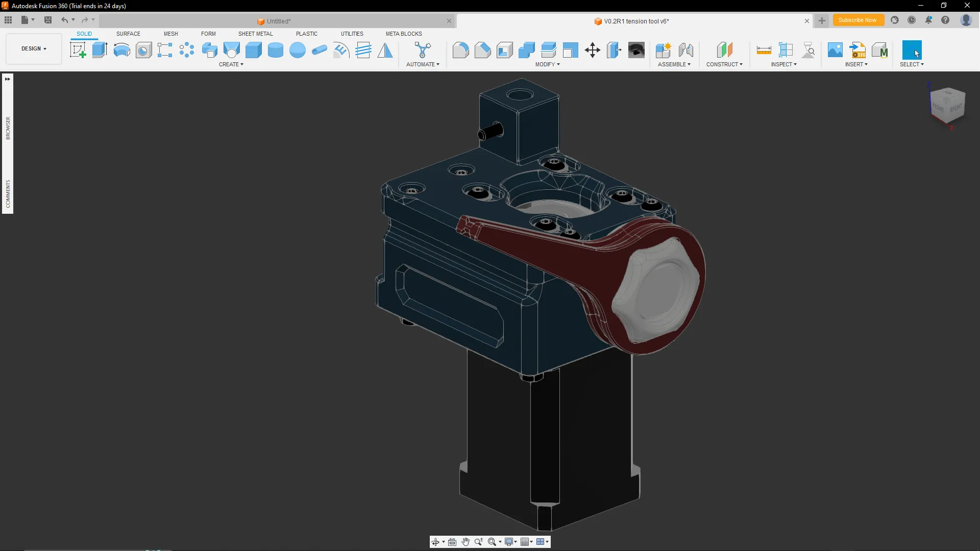Select the Measure tool in Inspect
980x551 pixels.
pyautogui.click(x=764, y=50)
